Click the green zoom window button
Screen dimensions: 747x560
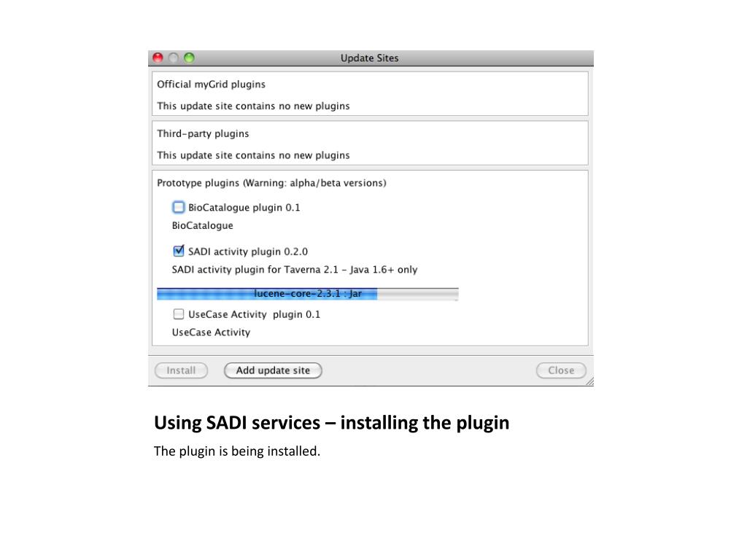[189, 58]
